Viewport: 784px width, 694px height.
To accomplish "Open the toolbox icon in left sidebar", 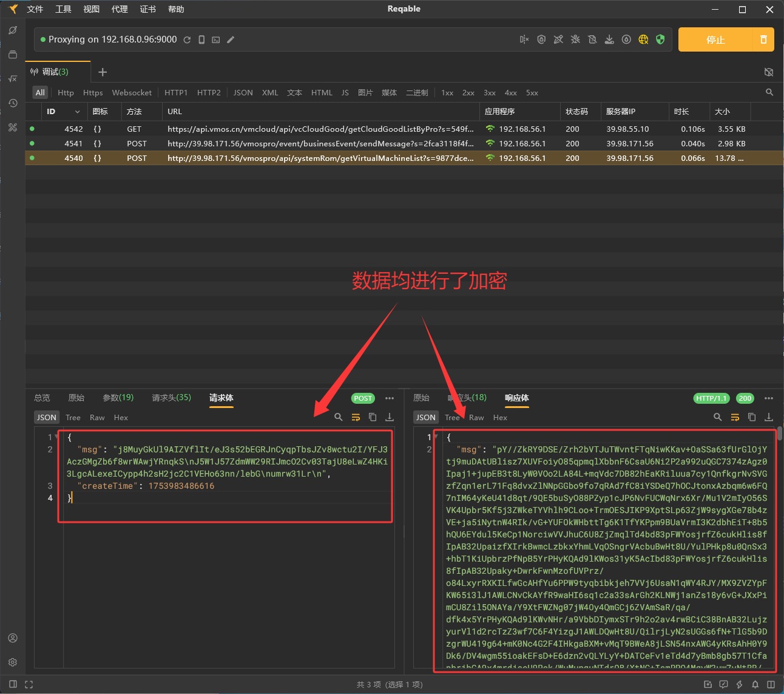I will (x=13, y=128).
